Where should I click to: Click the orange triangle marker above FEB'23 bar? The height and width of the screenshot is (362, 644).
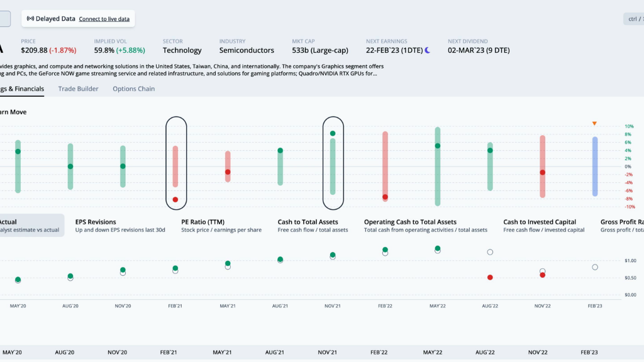(594, 123)
